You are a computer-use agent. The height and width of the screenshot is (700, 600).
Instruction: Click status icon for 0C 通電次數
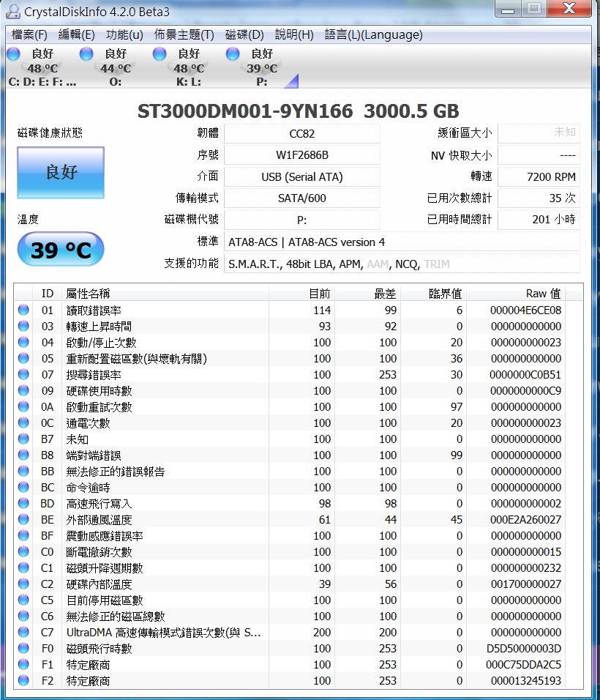tap(23, 422)
